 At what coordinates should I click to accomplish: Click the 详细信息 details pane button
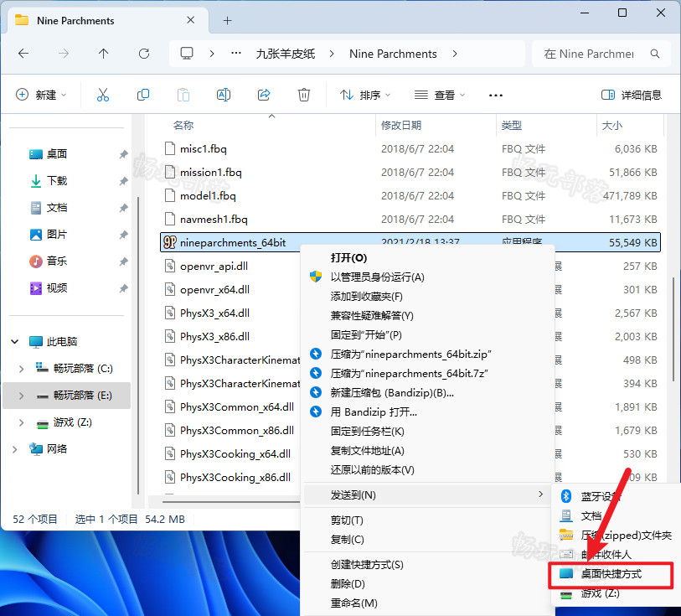tap(632, 95)
